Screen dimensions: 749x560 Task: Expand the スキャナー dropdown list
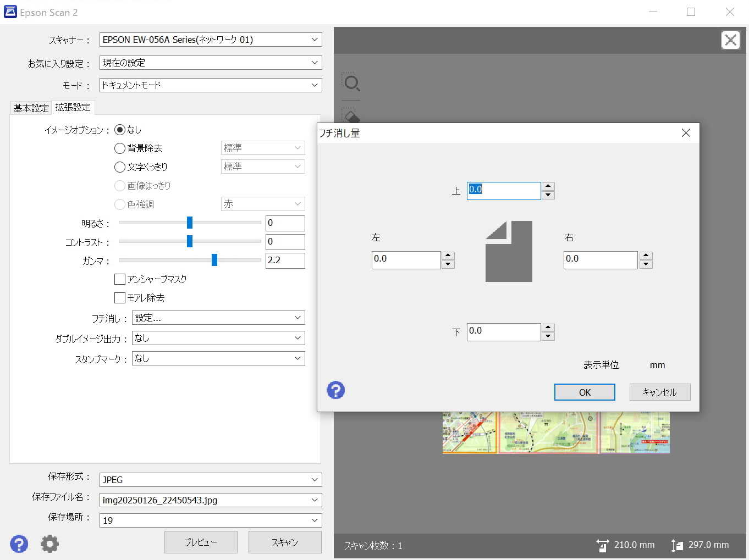[315, 40]
